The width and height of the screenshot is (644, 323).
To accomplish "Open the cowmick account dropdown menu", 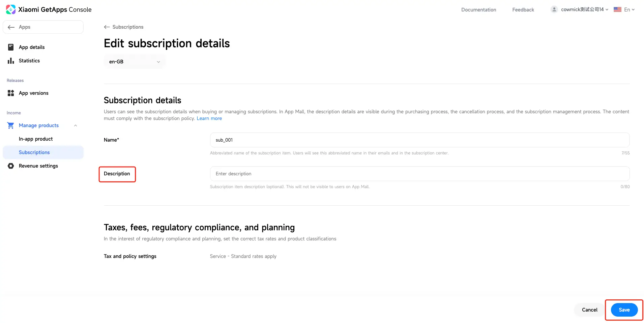I will click(x=584, y=9).
